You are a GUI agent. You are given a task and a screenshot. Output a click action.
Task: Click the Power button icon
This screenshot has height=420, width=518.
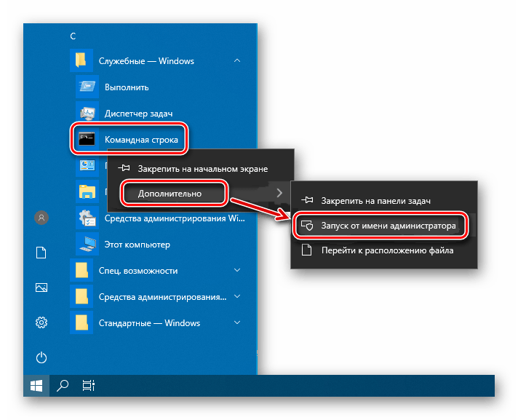click(x=41, y=357)
